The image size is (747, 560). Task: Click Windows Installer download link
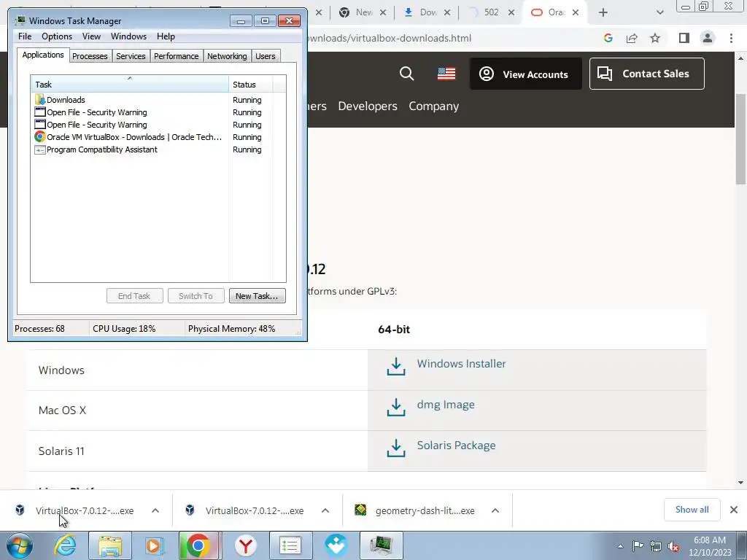461,363
